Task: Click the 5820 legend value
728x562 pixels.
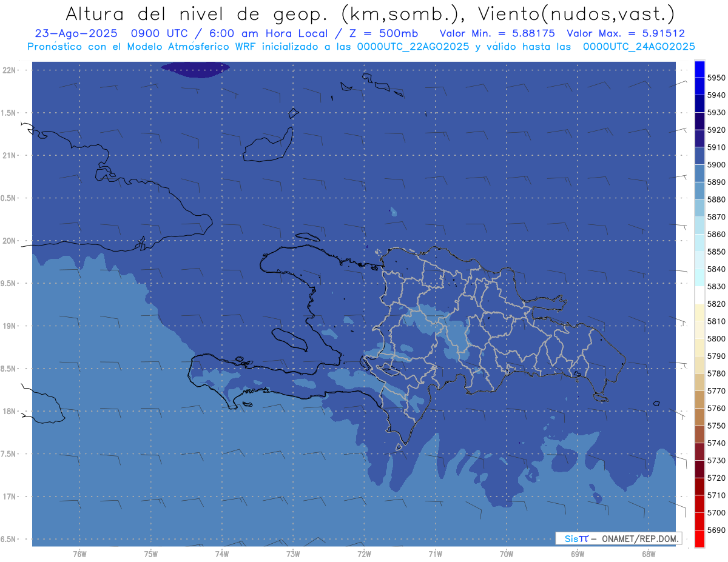Action: (x=716, y=304)
